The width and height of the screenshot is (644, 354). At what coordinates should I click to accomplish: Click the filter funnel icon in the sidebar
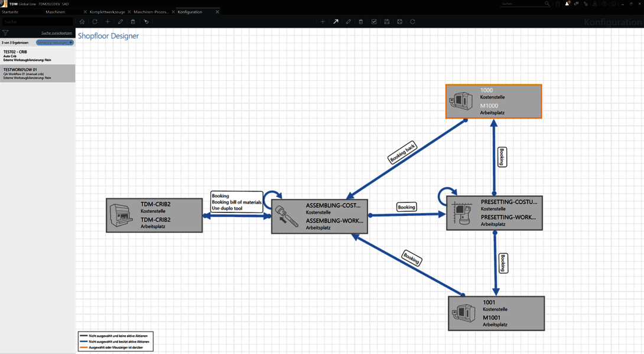tap(5, 33)
